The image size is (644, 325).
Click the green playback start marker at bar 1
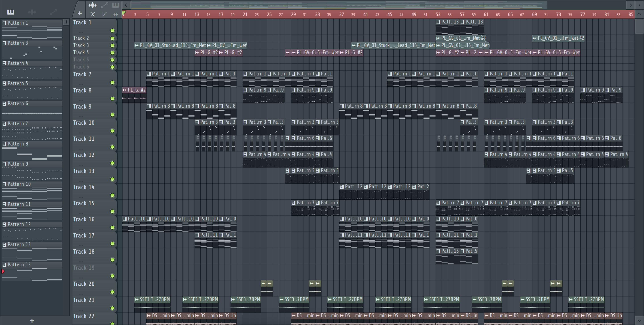pos(124,12)
